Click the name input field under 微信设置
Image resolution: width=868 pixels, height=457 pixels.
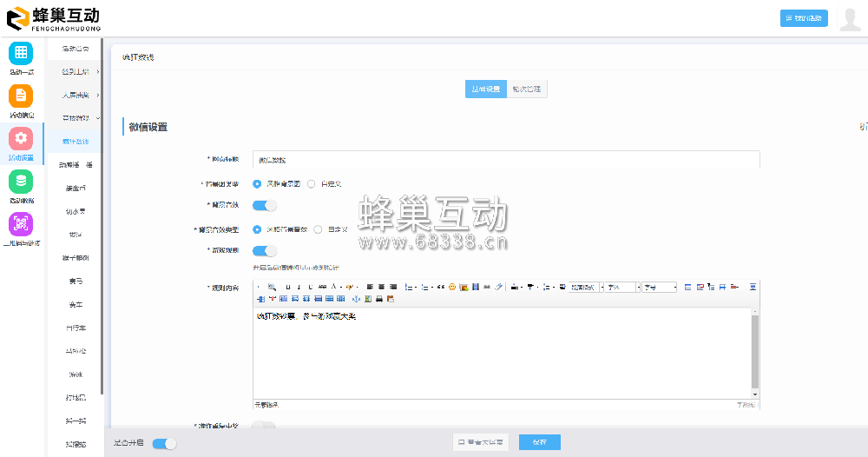506,160
